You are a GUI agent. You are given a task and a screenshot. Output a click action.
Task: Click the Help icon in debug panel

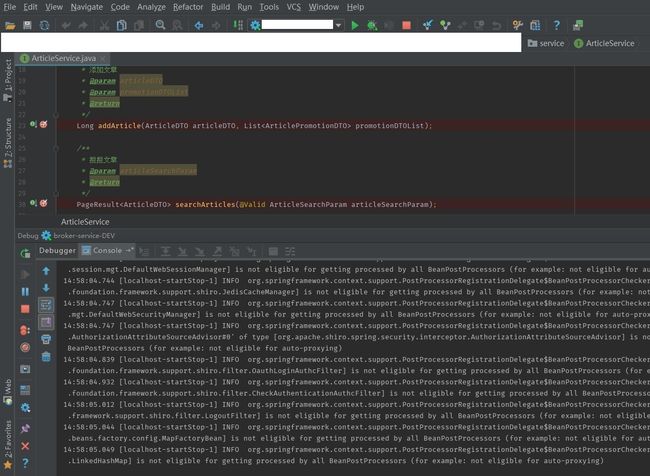pyautogui.click(x=25, y=463)
